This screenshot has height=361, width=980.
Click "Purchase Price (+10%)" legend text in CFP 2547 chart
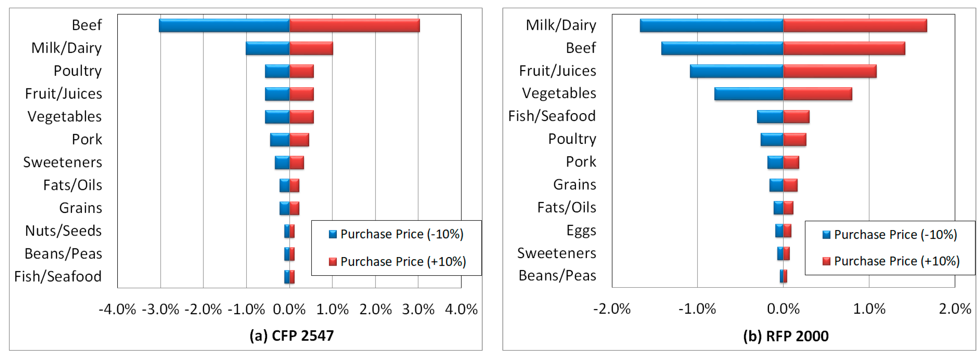[403, 262]
